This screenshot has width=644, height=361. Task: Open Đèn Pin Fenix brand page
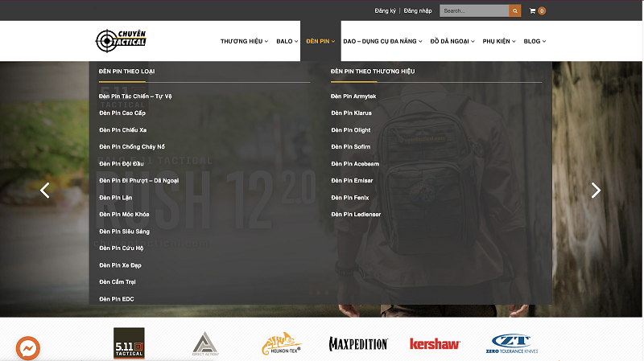click(x=350, y=197)
